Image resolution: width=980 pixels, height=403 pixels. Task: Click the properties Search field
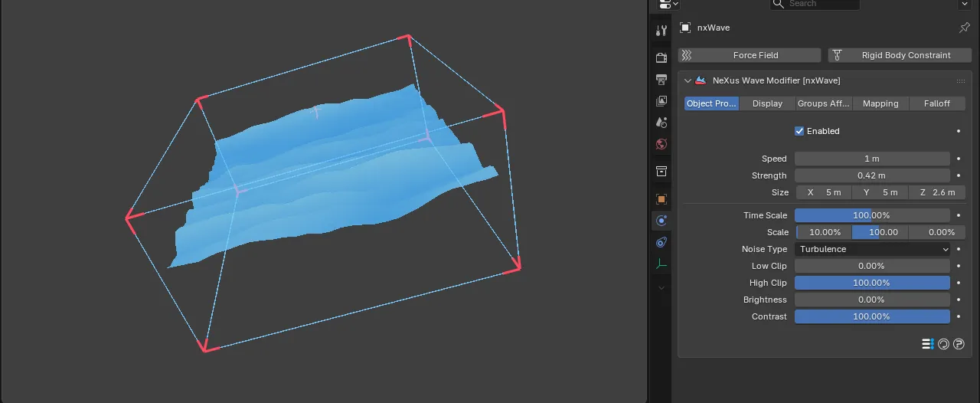click(x=815, y=4)
